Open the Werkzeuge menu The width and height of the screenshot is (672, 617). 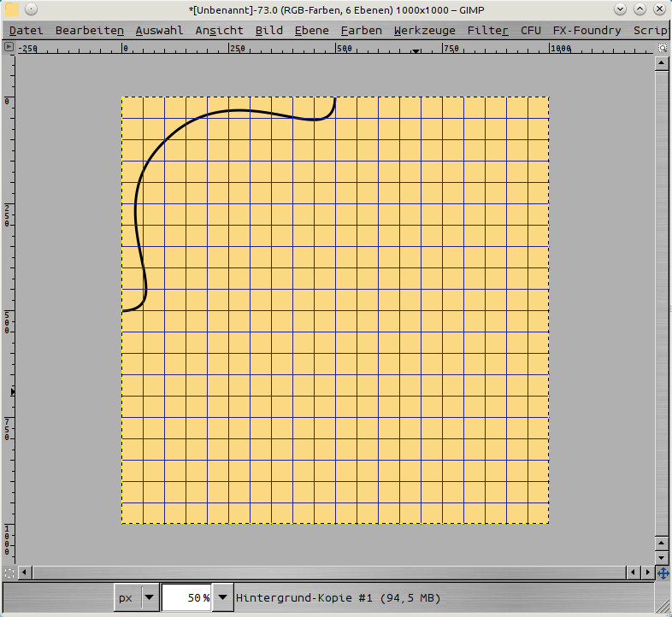pos(424,30)
